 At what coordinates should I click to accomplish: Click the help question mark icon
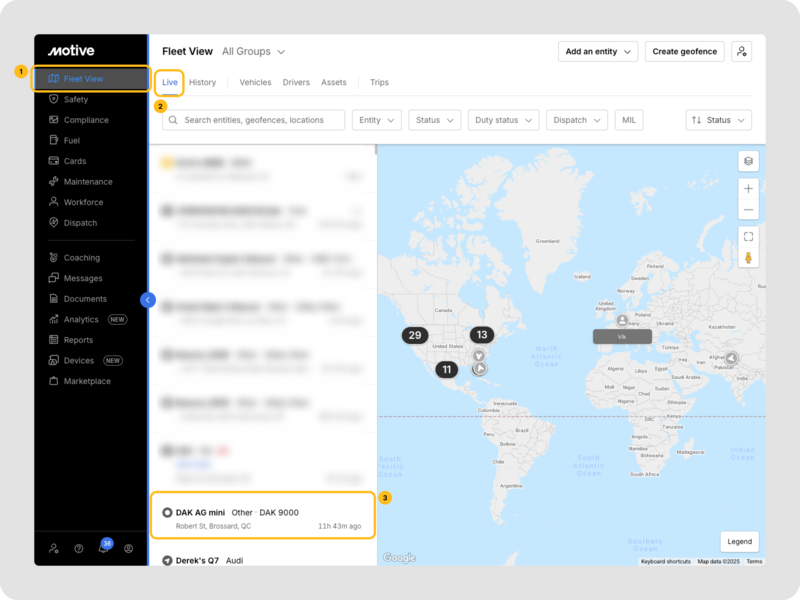[x=78, y=548]
